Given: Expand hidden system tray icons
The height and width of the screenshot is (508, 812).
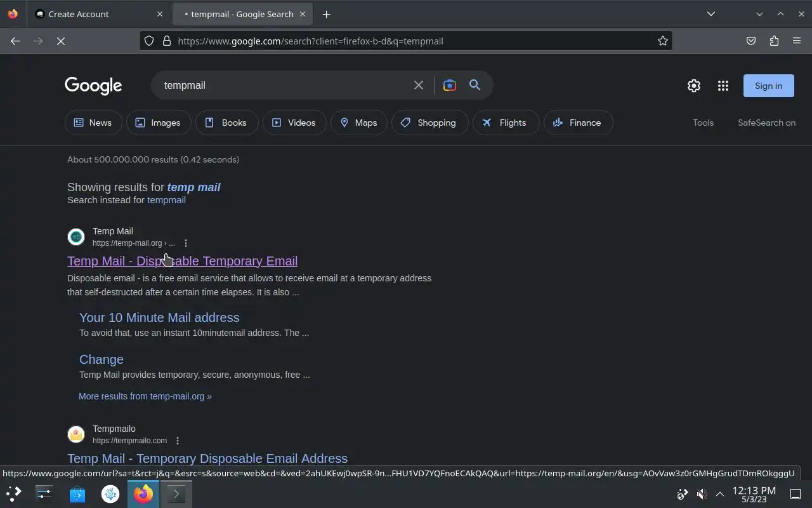Looking at the screenshot, I should 720,494.
